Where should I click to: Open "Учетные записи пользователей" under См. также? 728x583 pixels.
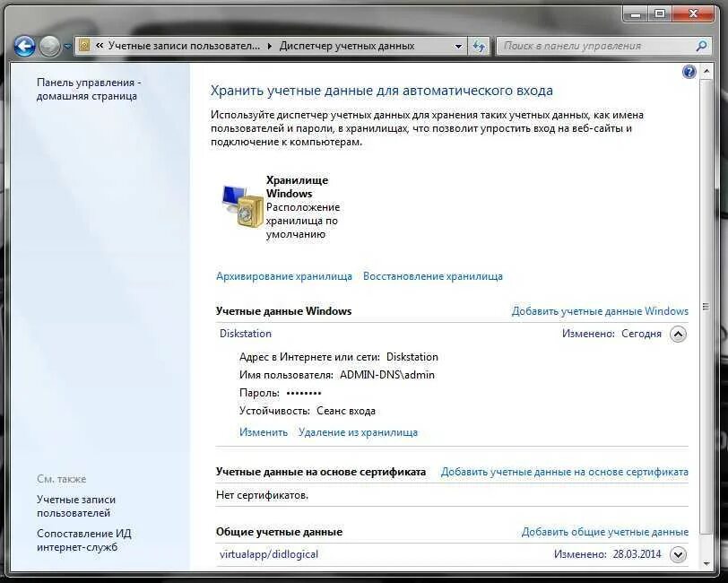click(x=76, y=507)
